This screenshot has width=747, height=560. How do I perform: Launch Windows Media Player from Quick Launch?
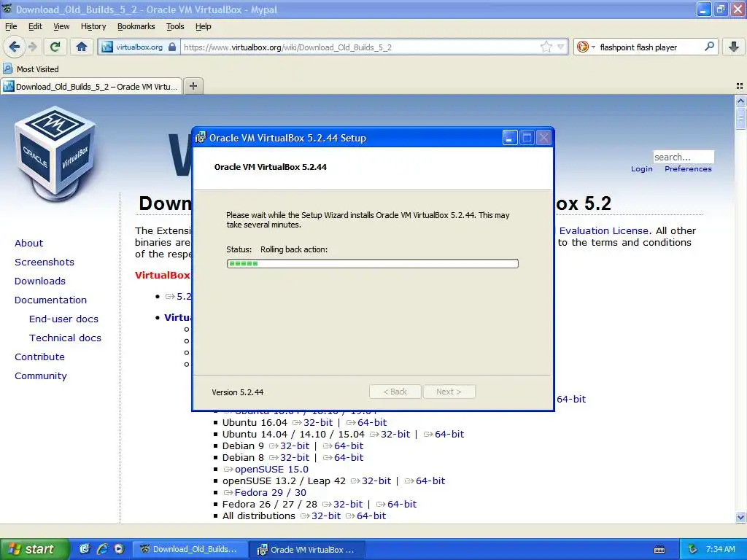click(119, 549)
